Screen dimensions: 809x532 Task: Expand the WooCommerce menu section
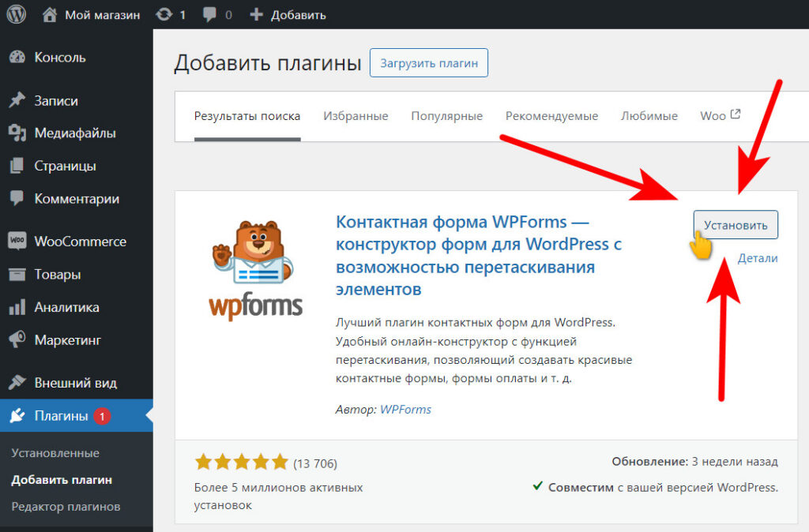[76, 241]
